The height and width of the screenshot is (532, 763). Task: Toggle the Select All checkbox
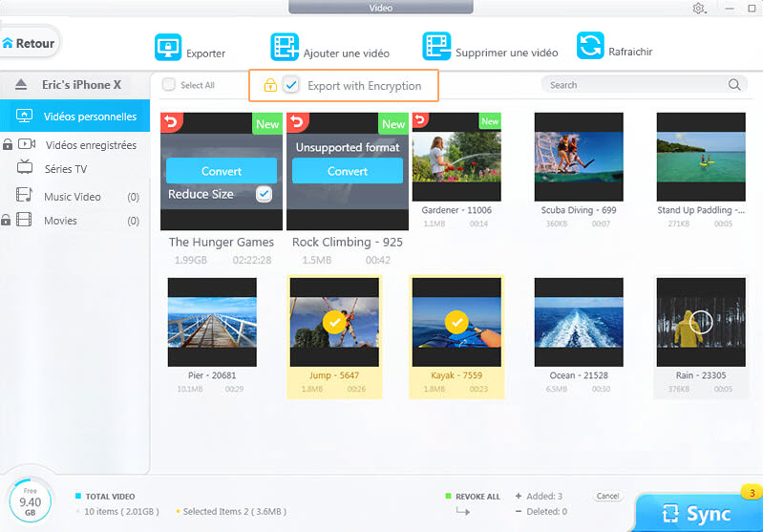(169, 85)
